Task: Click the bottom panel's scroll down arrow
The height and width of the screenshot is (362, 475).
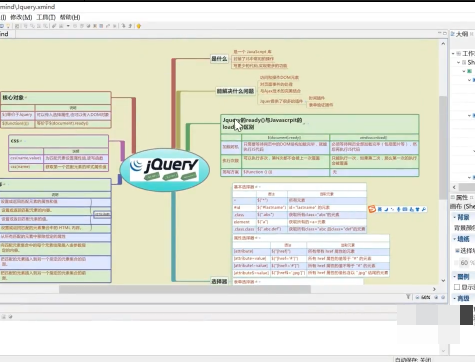Action: (x=443, y=351)
